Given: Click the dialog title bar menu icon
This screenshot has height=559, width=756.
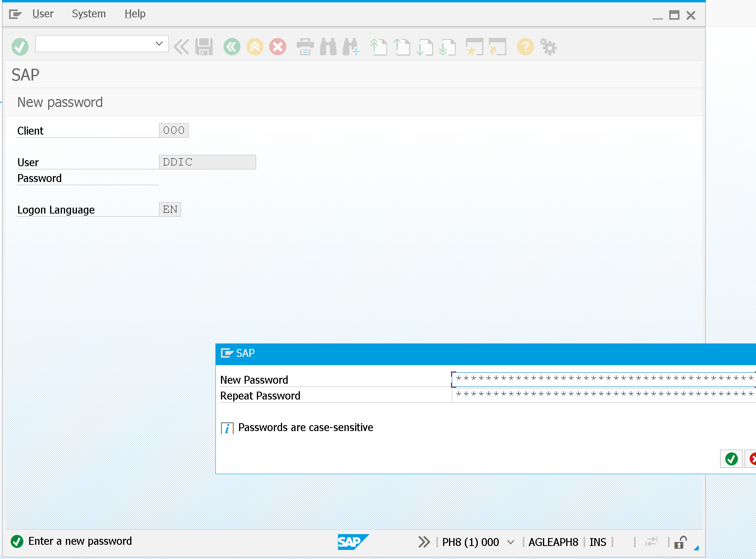Looking at the screenshot, I should pyautogui.click(x=227, y=353).
